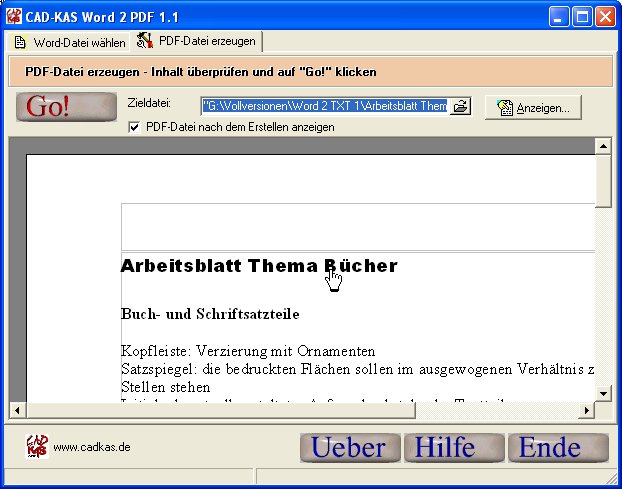This screenshot has height=489, width=622.
Task: Toggle 'PDF-Datei nach dem Erstellen anzeigen' checkbox
Action: (135, 128)
